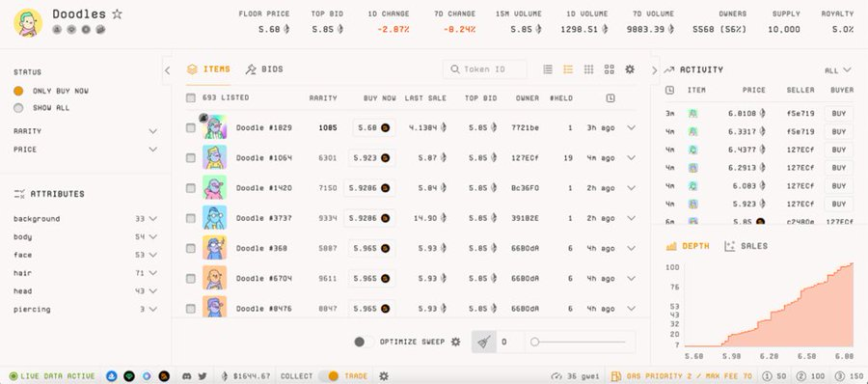Switch to the Sales chart tab
Image resolution: width=868 pixels, height=384 pixels.
coord(746,246)
